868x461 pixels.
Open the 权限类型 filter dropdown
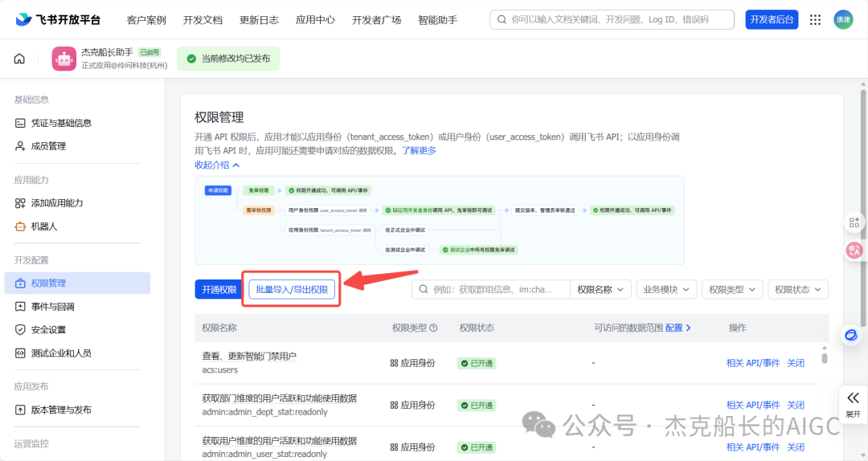pyautogui.click(x=732, y=289)
